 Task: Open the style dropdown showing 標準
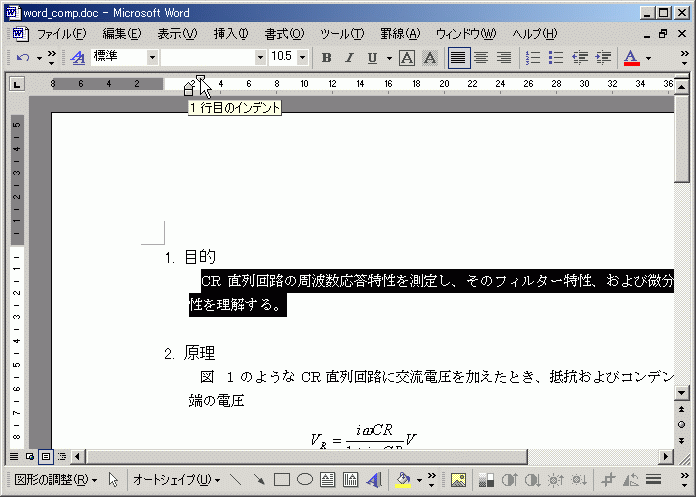point(152,58)
